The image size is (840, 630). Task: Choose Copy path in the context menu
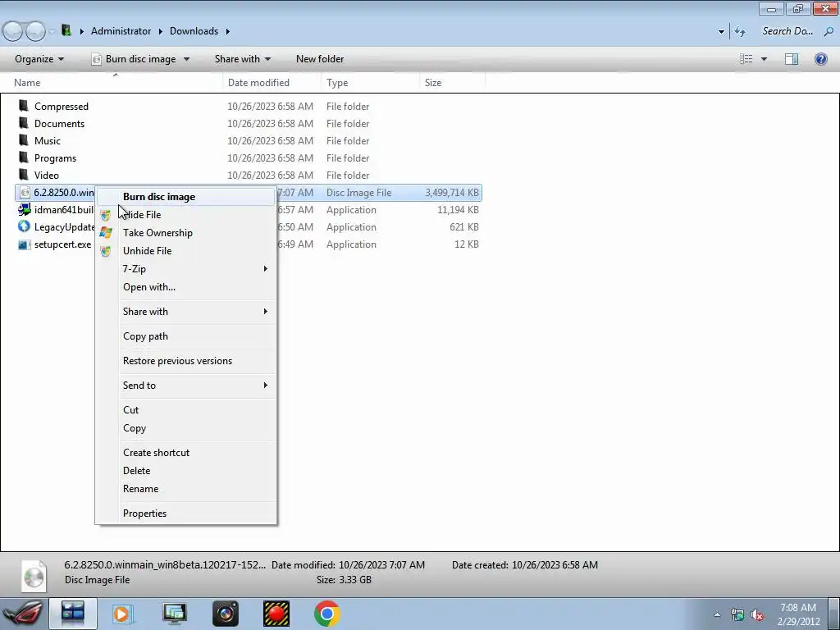click(186, 336)
